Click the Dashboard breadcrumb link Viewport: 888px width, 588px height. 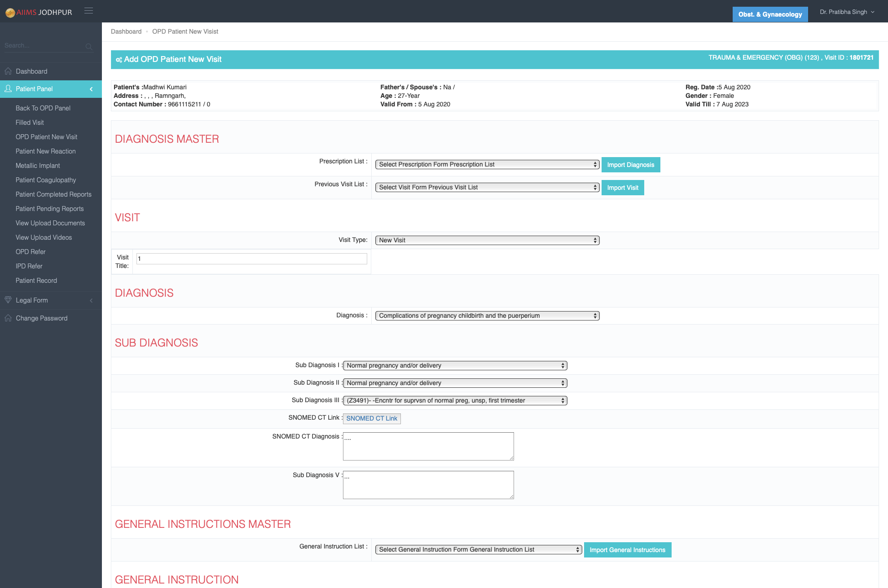[126, 31]
